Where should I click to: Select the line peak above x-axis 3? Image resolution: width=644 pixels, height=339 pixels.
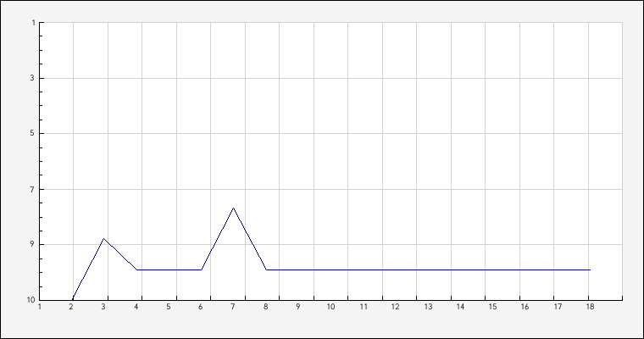[103, 238]
